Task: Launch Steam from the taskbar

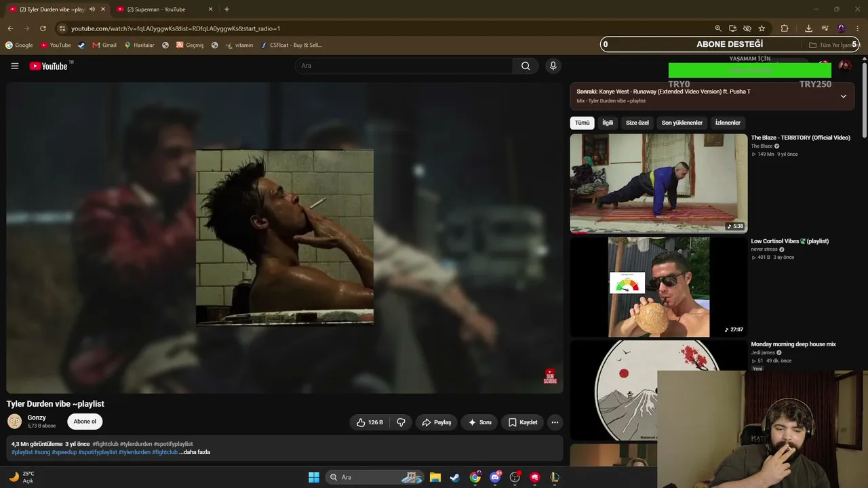Action: point(455,477)
